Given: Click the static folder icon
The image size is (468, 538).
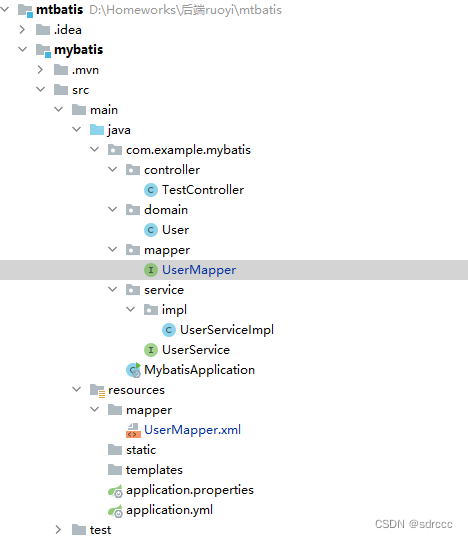Looking at the screenshot, I should point(115,450).
